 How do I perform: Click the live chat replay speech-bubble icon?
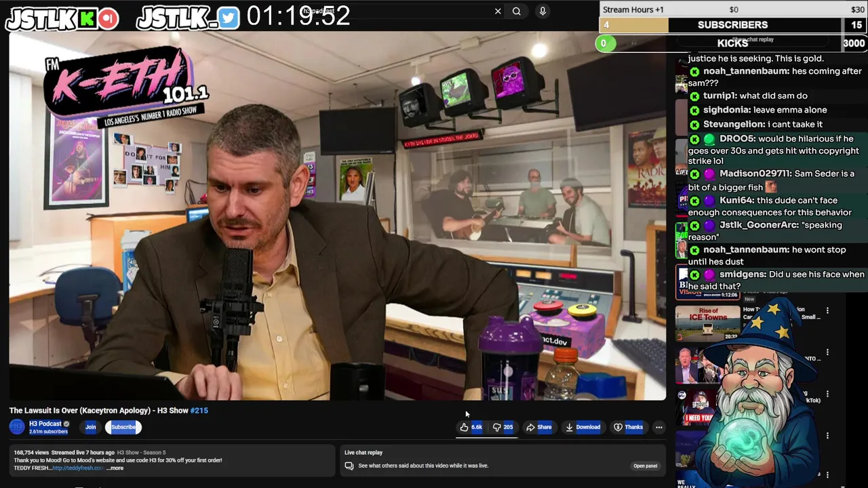click(349, 466)
